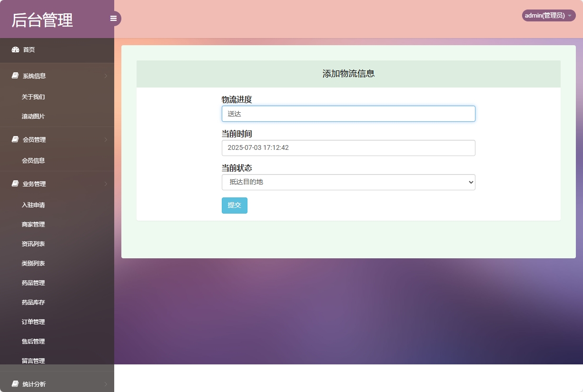Open the admin(管理员) account dropdown
Screen dimensions: 583x392
coord(548,15)
